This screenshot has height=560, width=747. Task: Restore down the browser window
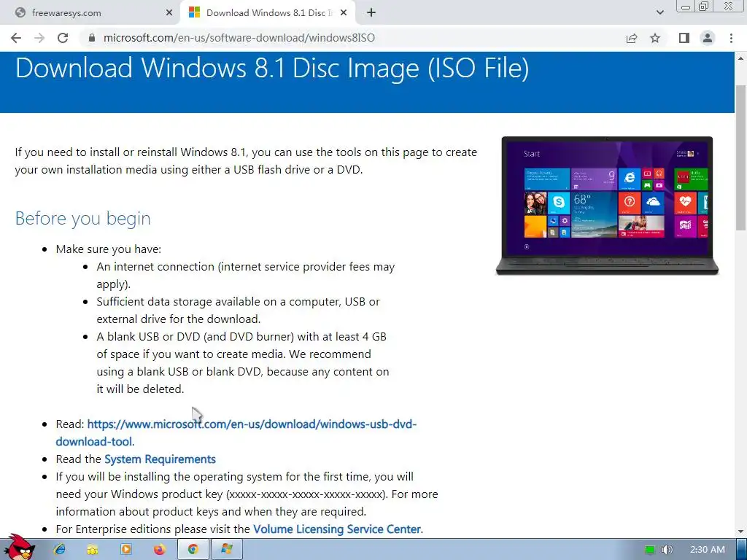pos(704,6)
